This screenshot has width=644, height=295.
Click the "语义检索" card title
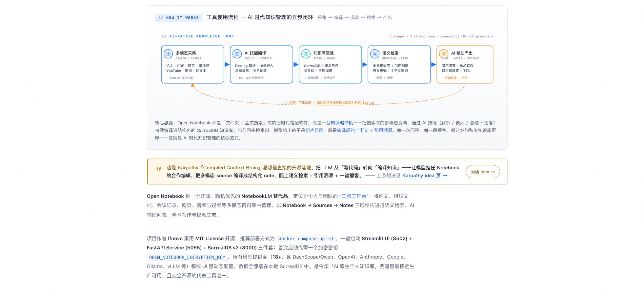click(391, 53)
